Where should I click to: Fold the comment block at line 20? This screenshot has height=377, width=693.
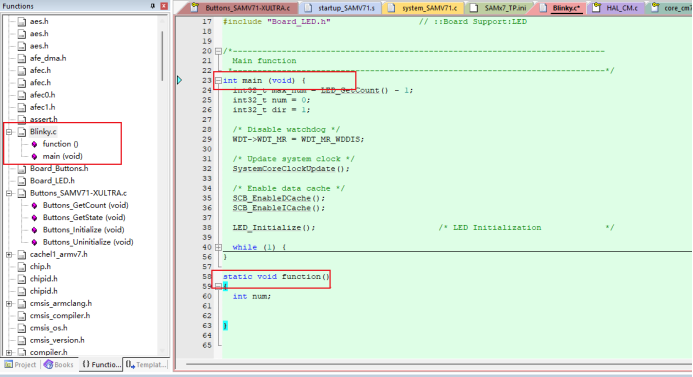coord(218,51)
